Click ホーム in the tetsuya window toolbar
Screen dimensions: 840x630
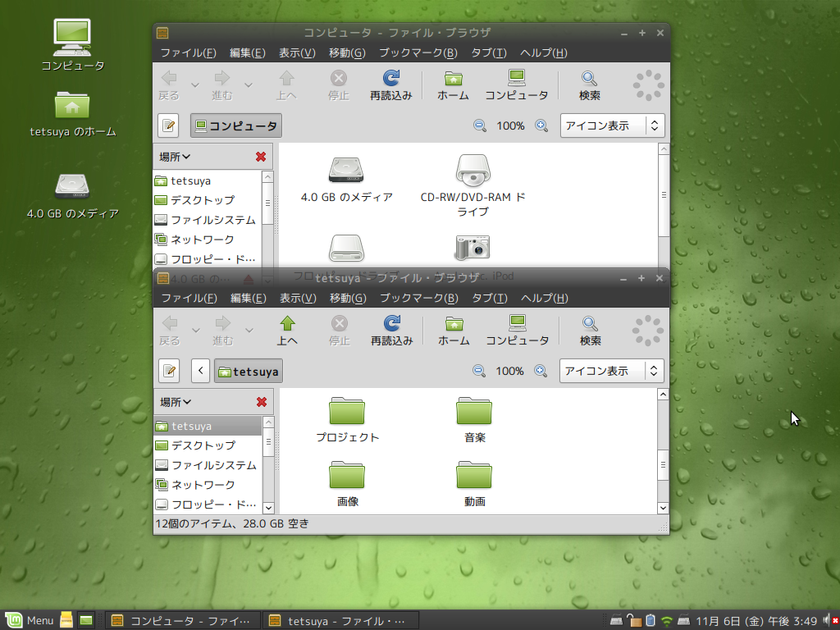click(x=454, y=331)
